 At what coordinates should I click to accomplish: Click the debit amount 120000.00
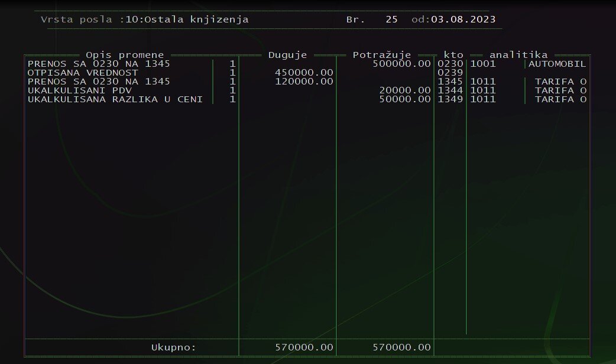click(x=304, y=82)
